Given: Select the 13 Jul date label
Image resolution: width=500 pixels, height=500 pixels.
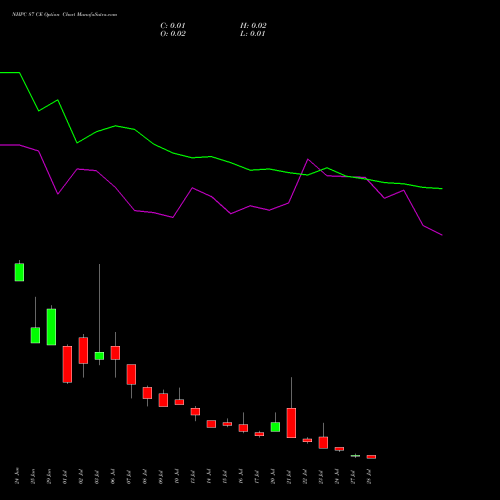Looking at the screenshot, I should [193, 476].
